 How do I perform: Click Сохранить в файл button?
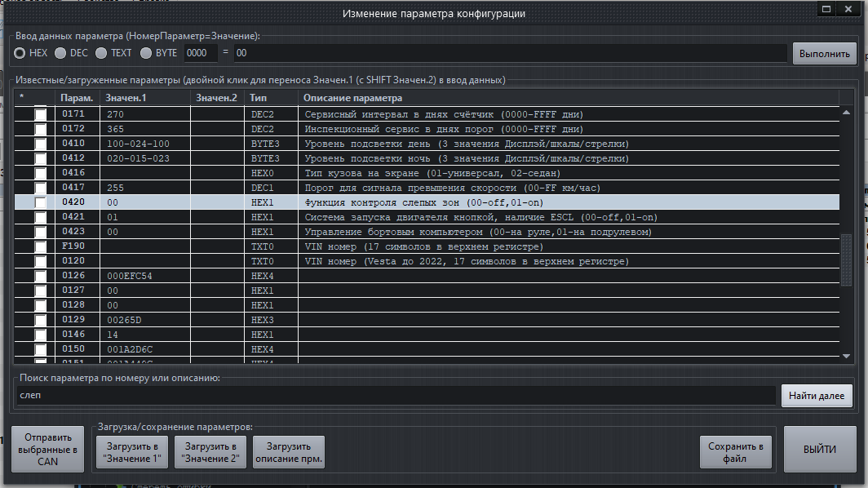pos(735,452)
